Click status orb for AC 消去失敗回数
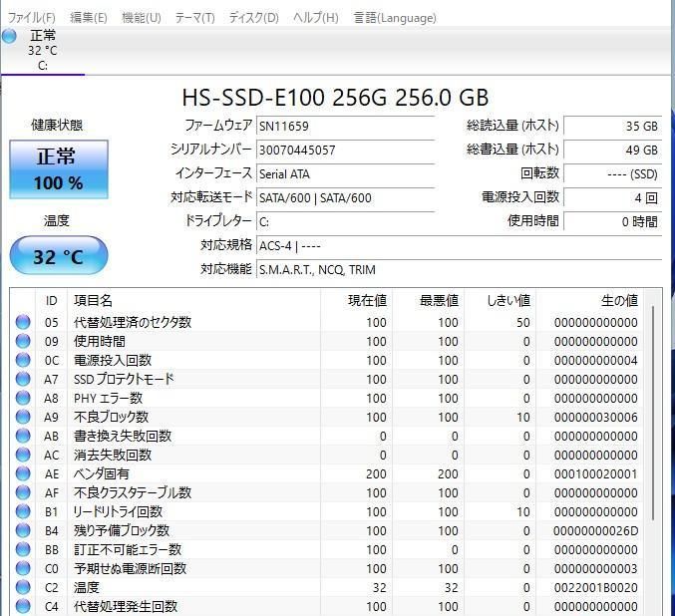 23,455
